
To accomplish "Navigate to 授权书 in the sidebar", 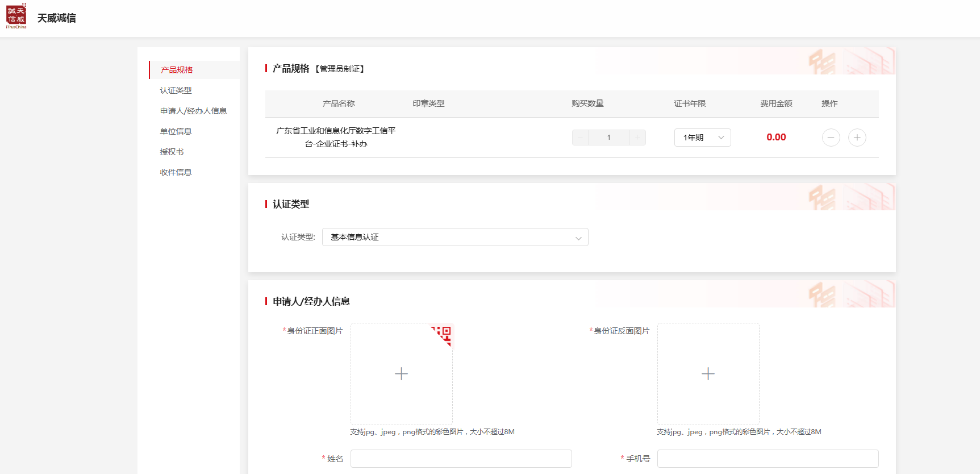I will pos(172,152).
